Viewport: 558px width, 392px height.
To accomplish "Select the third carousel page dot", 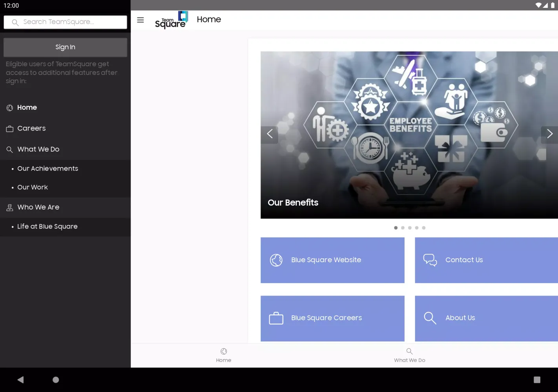I will (x=410, y=228).
